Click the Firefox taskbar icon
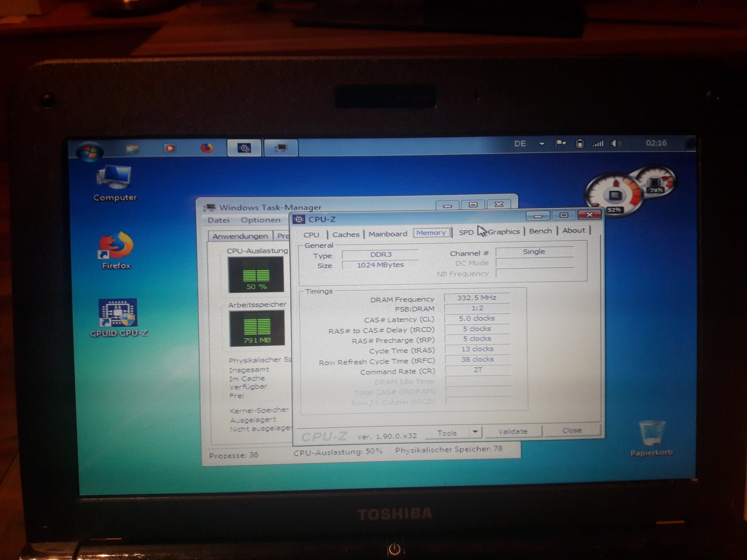 (x=207, y=148)
